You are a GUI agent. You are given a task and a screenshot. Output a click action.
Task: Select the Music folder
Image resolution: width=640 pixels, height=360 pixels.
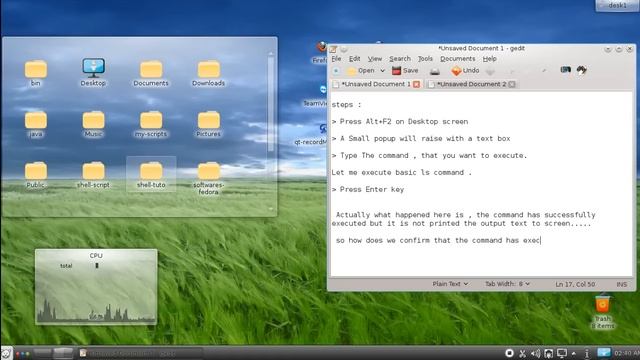(93, 124)
